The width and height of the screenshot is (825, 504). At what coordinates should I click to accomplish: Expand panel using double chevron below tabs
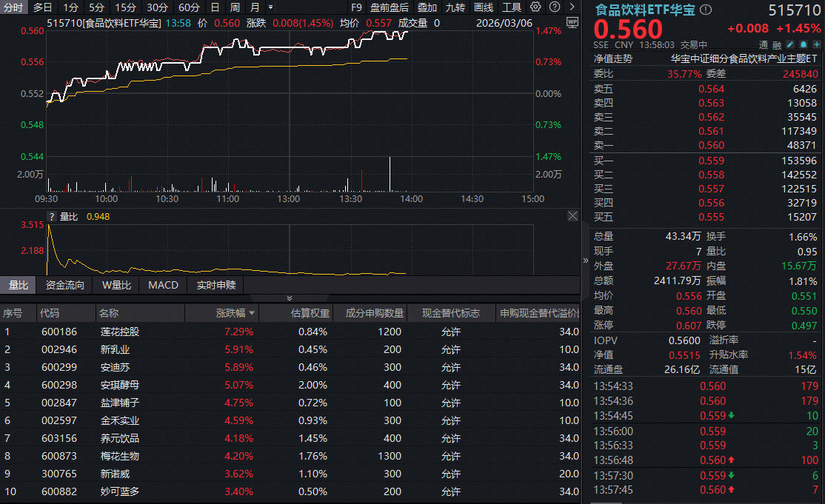290,298
